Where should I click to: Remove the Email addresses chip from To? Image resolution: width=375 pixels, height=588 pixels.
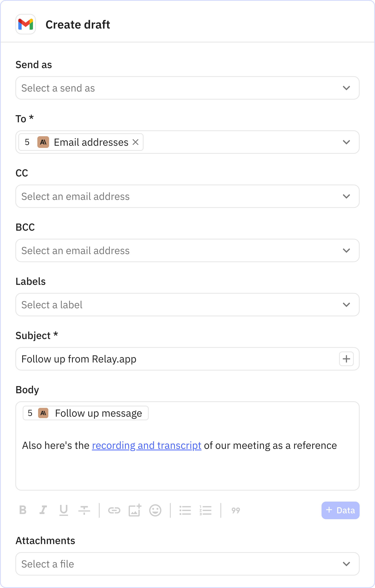(x=136, y=142)
